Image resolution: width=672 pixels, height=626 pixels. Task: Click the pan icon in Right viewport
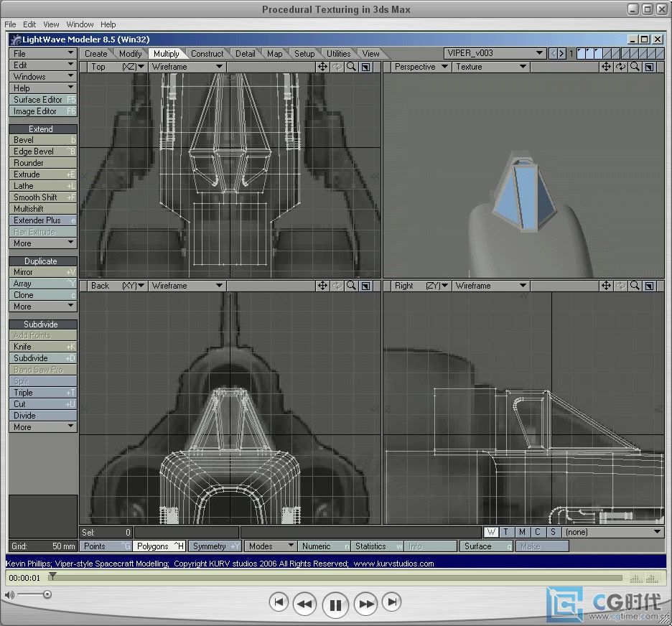(606, 286)
